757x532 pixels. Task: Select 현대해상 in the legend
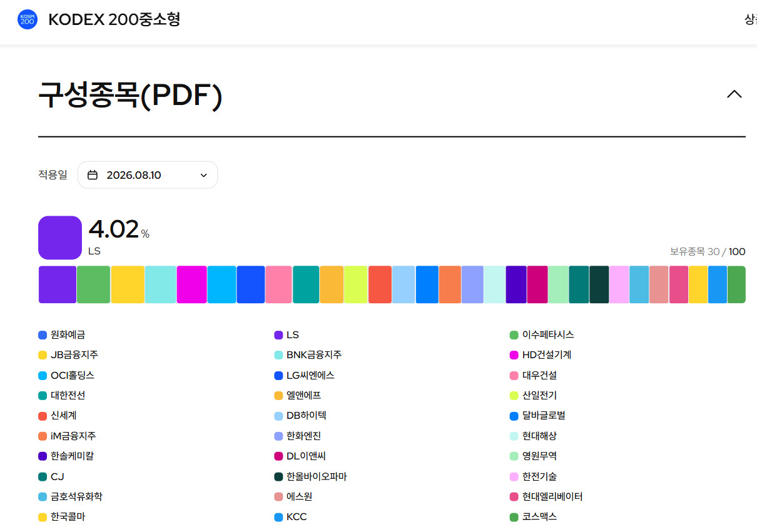(534, 436)
